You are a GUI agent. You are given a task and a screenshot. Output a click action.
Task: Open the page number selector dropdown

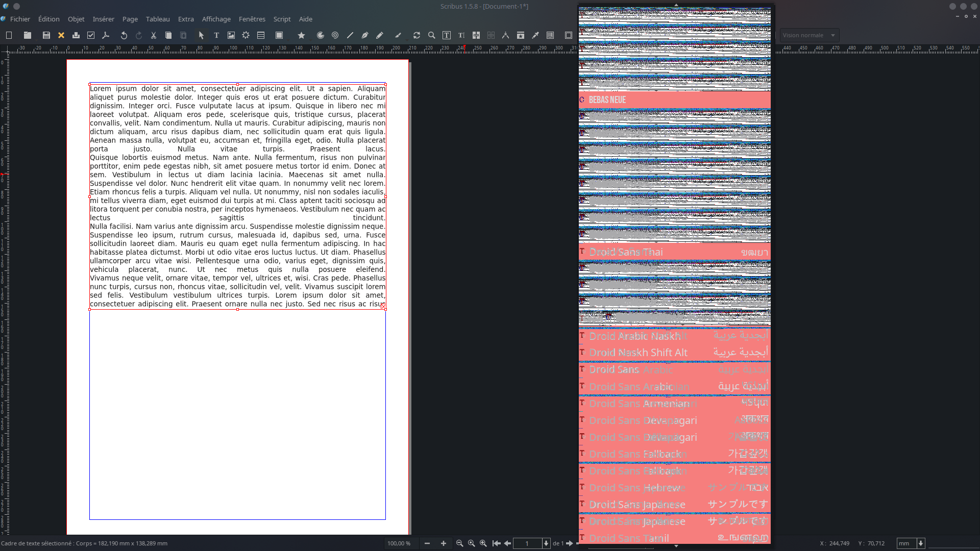(x=546, y=543)
